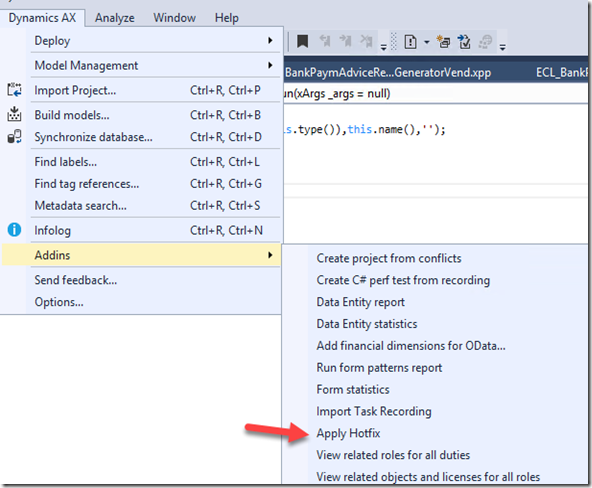Select Find labels... menu item

click(155, 162)
